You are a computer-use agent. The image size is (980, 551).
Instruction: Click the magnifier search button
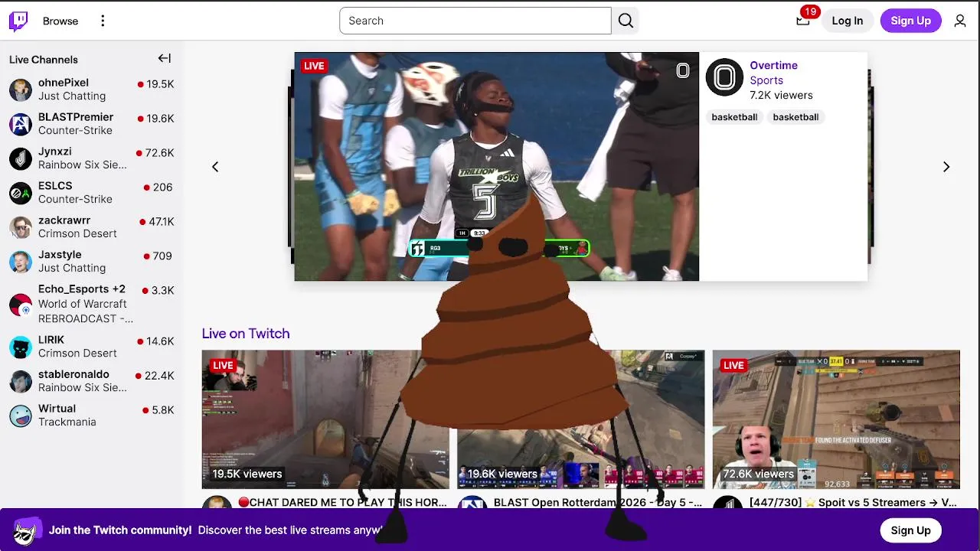[x=626, y=21]
